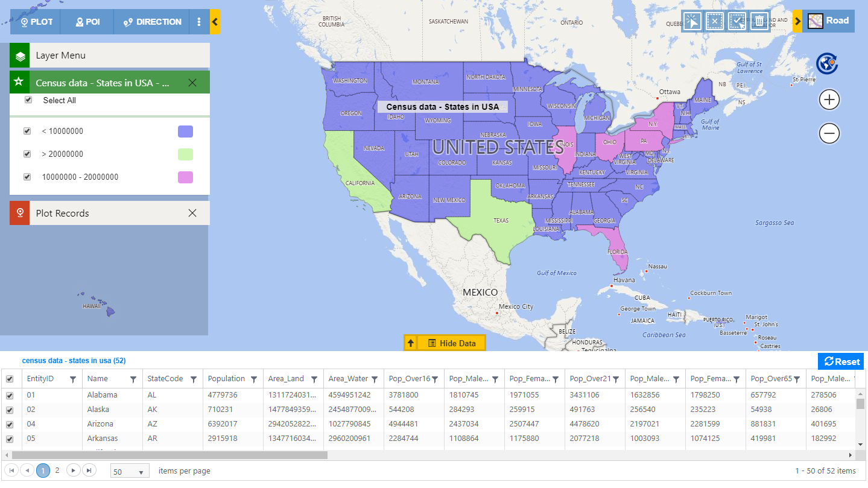Open the DIRECTION menu

point(152,22)
